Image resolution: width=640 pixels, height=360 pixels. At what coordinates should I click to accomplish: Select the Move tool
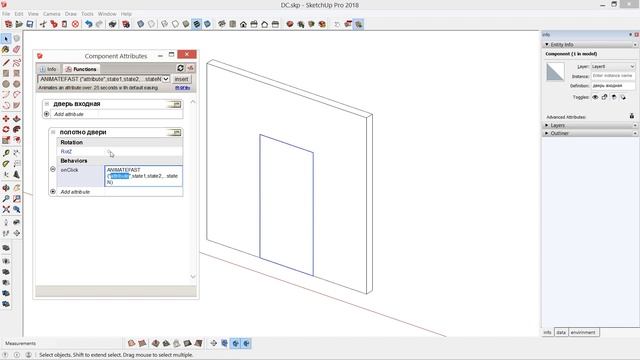pos(6,118)
